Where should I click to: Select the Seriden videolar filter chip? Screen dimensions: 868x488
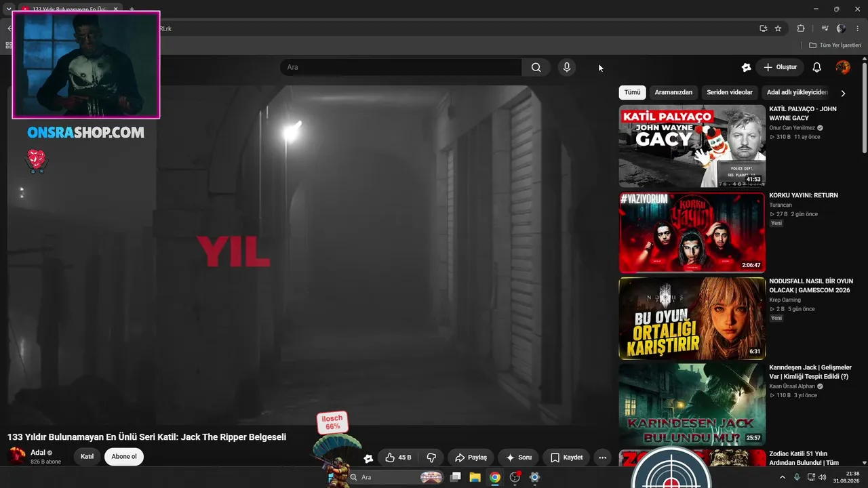(x=730, y=92)
